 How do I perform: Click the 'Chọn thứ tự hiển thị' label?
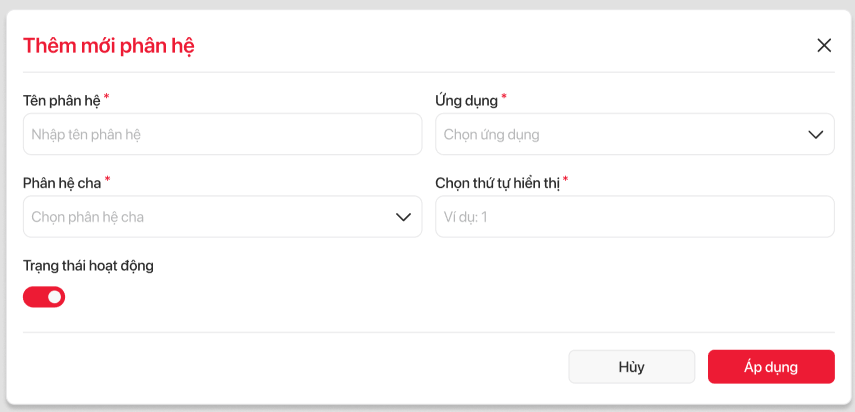click(x=497, y=183)
